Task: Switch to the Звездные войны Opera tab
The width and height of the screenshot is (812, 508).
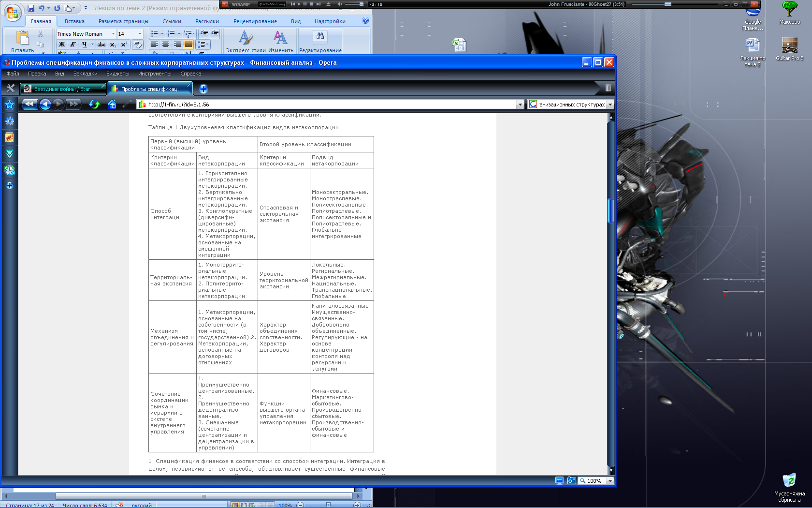Action: (63, 89)
